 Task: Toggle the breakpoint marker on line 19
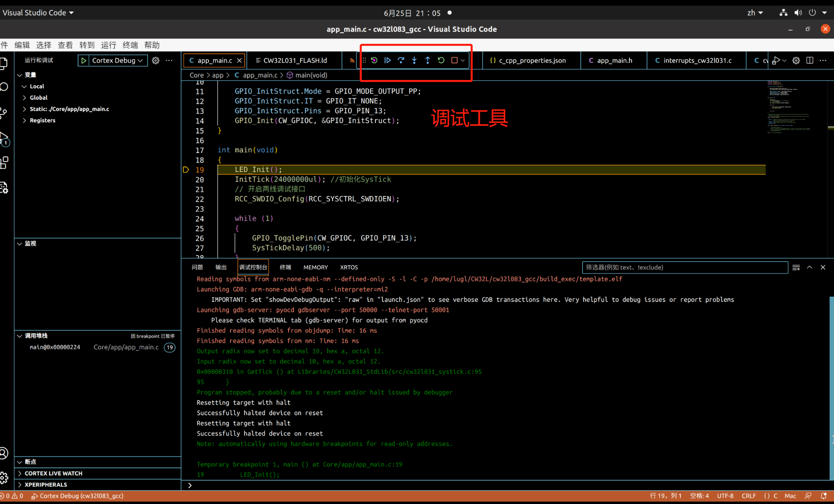pos(186,170)
